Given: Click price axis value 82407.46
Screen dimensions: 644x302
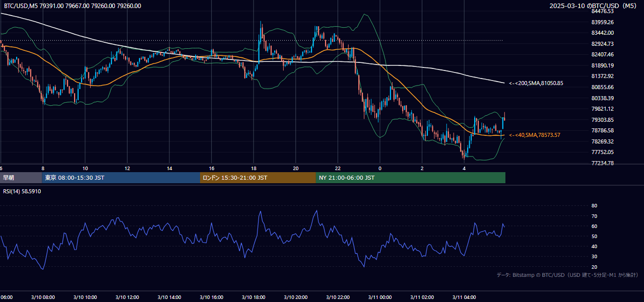Looking at the screenshot, I should [x=603, y=54].
